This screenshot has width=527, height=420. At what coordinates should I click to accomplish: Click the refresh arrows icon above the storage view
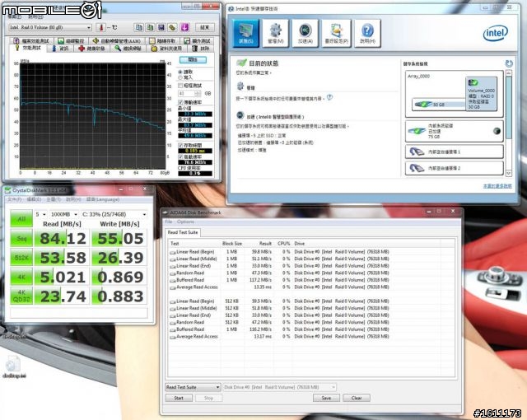click(x=509, y=63)
